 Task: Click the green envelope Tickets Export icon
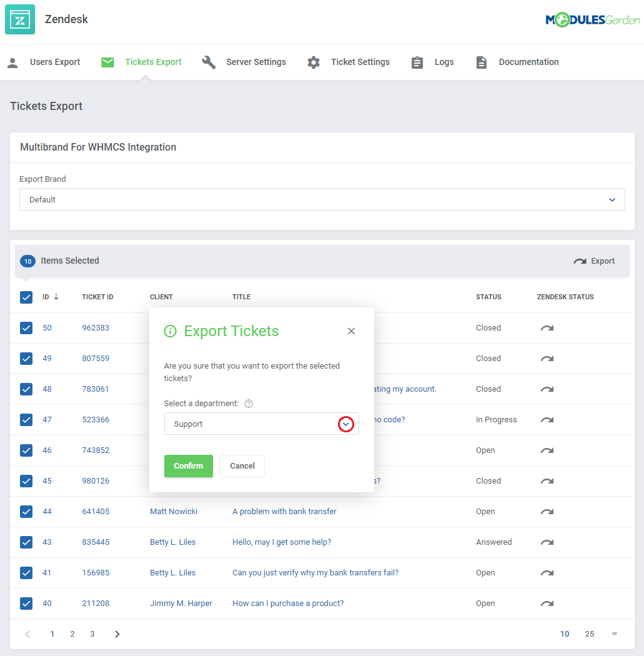click(x=107, y=62)
